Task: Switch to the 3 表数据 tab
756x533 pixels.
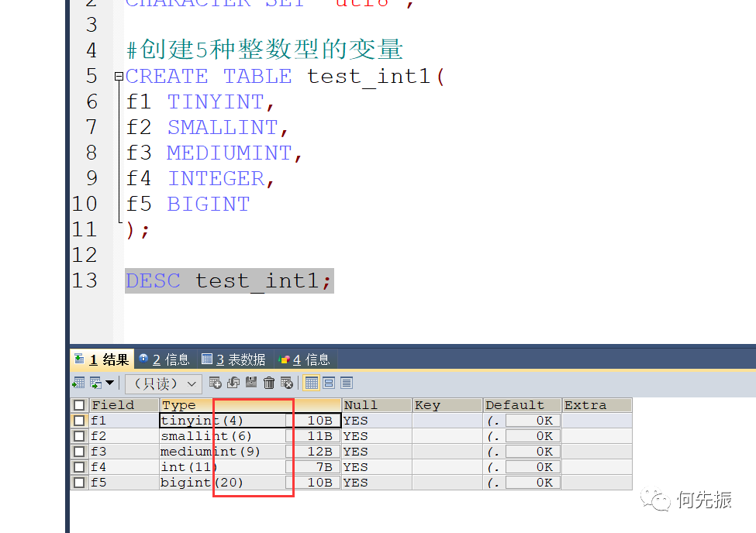Action: [235, 359]
